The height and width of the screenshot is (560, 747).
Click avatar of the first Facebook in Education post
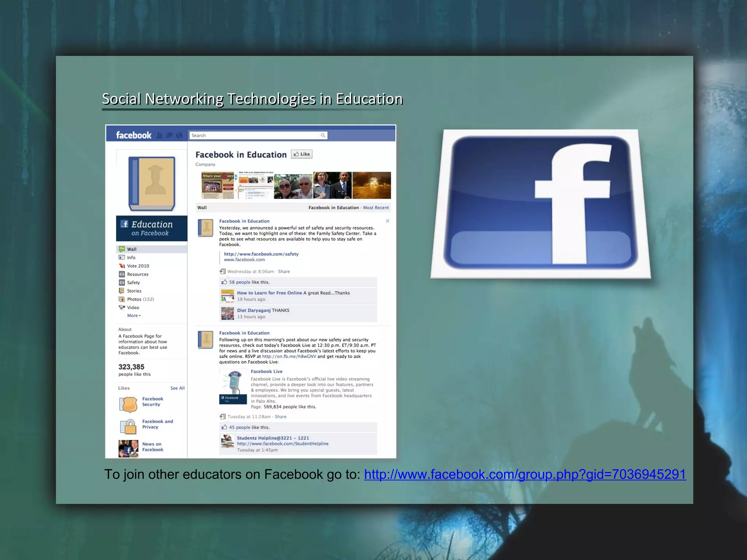[205, 228]
